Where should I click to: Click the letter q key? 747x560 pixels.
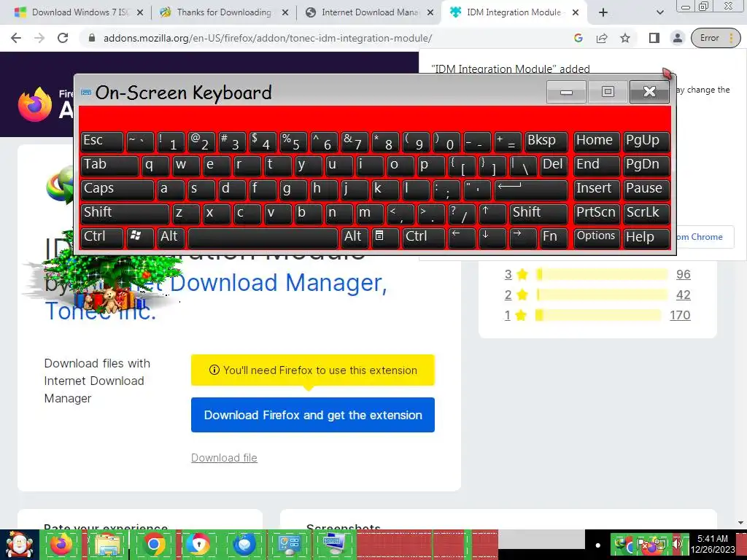click(x=155, y=166)
